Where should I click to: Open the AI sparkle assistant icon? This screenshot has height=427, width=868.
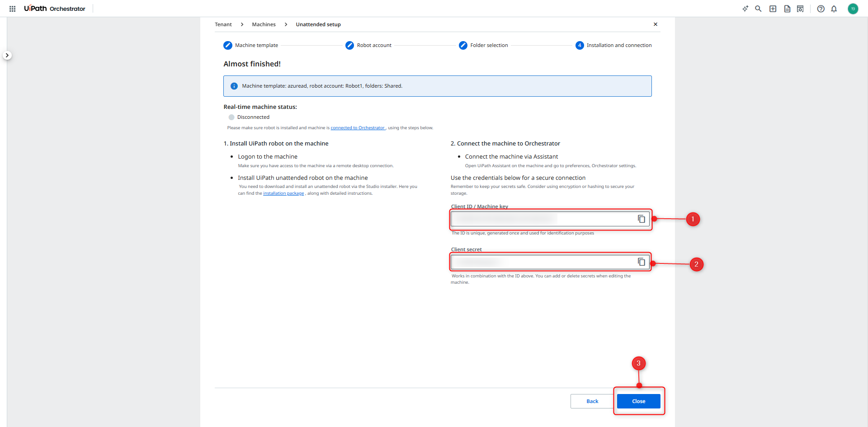pyautogui.click(x=745, y=9)
